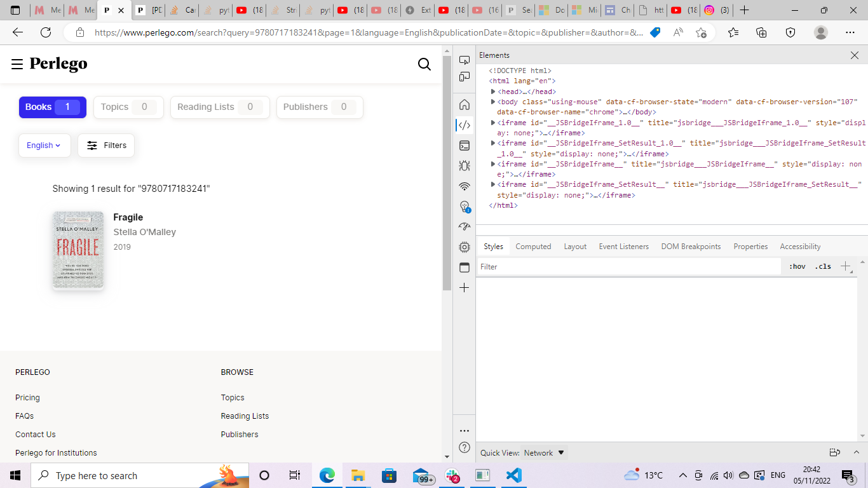Open the DevTools Welcome home tool

click(x=465, y=105)
